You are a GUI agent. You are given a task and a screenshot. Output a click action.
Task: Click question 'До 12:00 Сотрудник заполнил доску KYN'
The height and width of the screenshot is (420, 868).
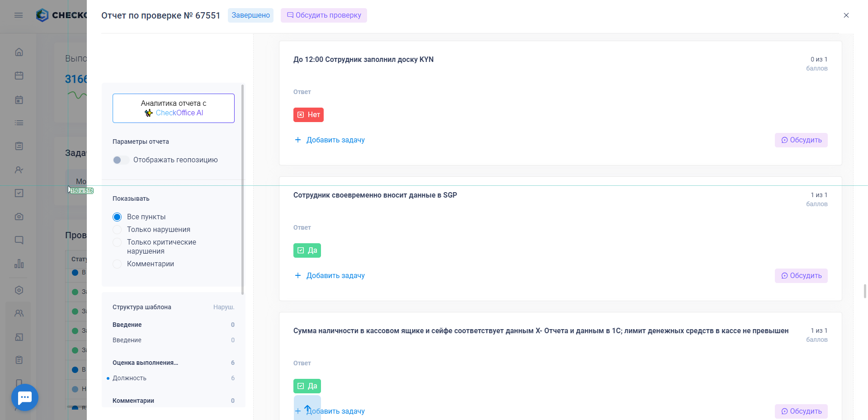click(x=363, y=59)
